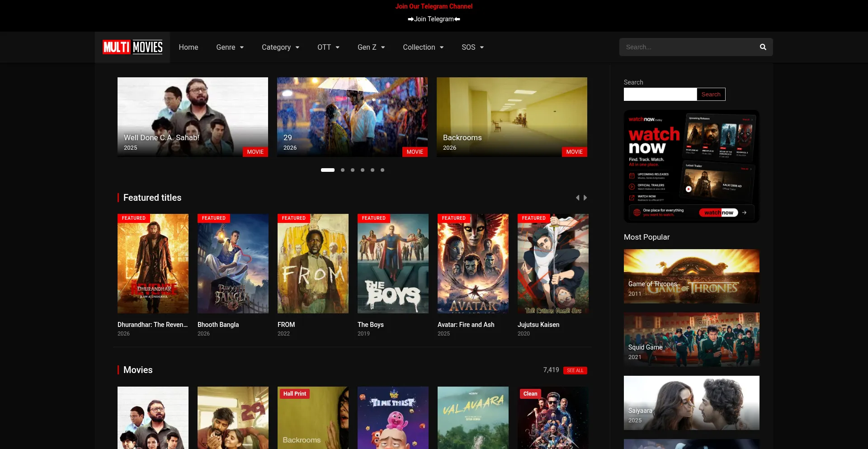Open the 29 movie slide
The height and width of the screenshot is (449, 868).
click(352, 117)
